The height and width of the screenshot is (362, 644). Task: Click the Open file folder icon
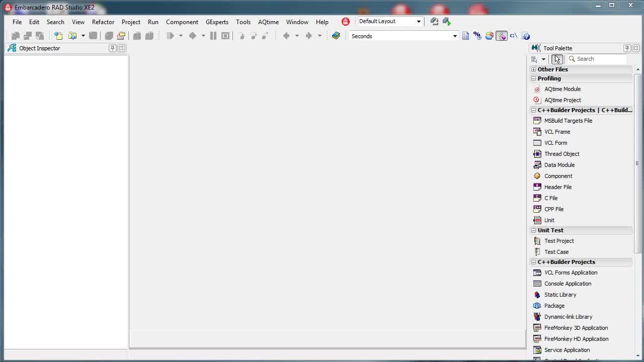(72, 36)
